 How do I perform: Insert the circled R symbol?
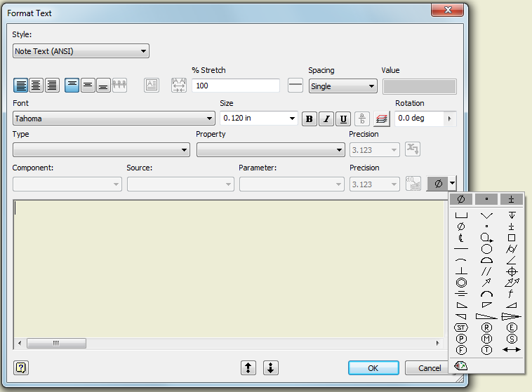click(x=486, y=327)
